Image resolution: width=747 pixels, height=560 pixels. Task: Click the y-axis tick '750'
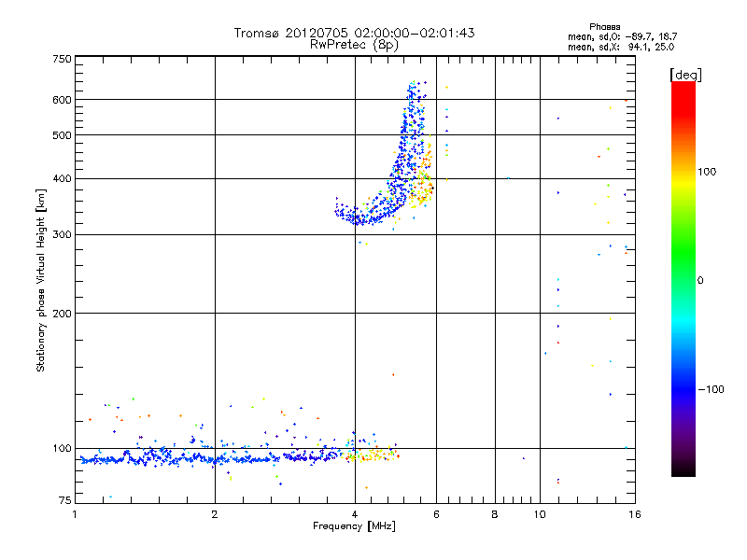62,59
